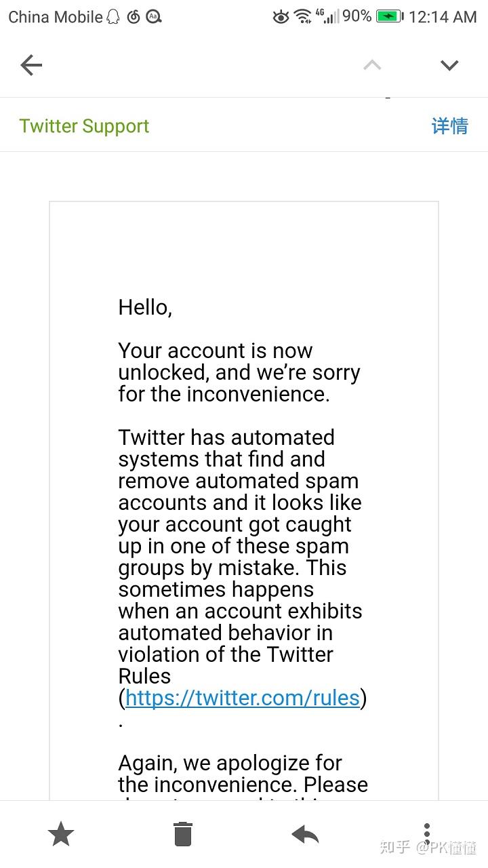
Task: Open the https://twitter.com/rules link
Action: coord(241,698)
